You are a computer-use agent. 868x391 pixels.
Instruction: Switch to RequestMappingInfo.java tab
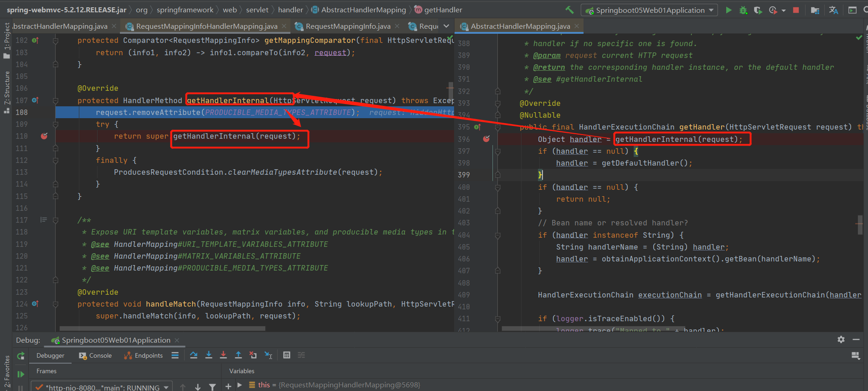[348, 26]
